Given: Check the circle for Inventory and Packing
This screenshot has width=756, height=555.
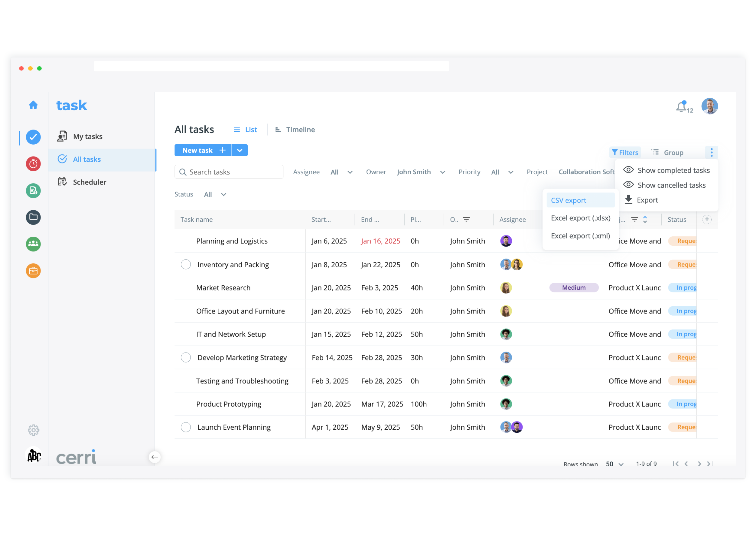Looking at the screenshot, I should pos(186,265).
